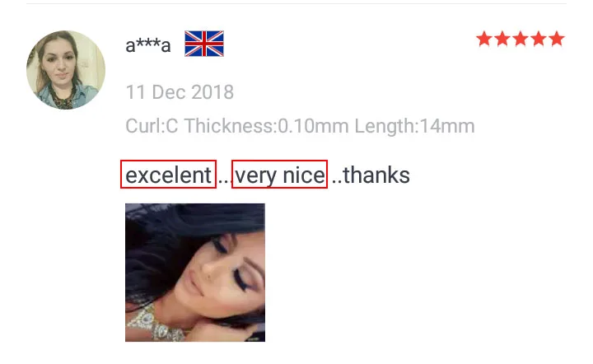Click the word thanks in review
The image size is (593, 364).
[376, 175]
